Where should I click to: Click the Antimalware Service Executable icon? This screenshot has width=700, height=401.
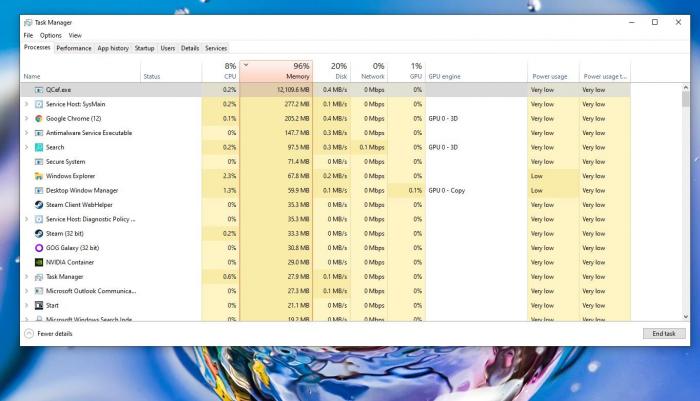(x=39, y=133)
